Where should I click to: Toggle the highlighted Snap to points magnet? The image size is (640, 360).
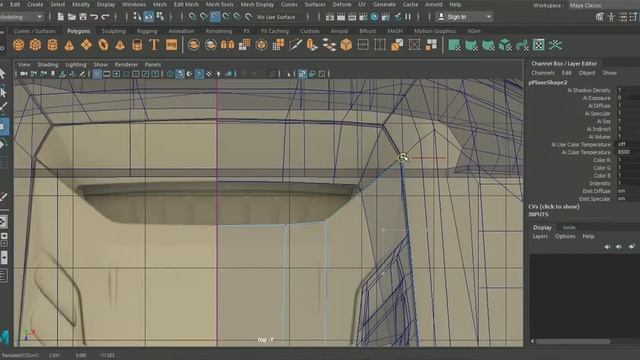pos(215,17)
